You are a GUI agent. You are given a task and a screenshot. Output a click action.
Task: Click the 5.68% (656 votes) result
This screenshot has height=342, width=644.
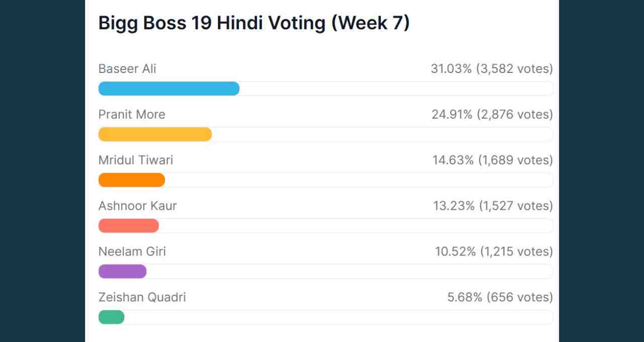500,297
